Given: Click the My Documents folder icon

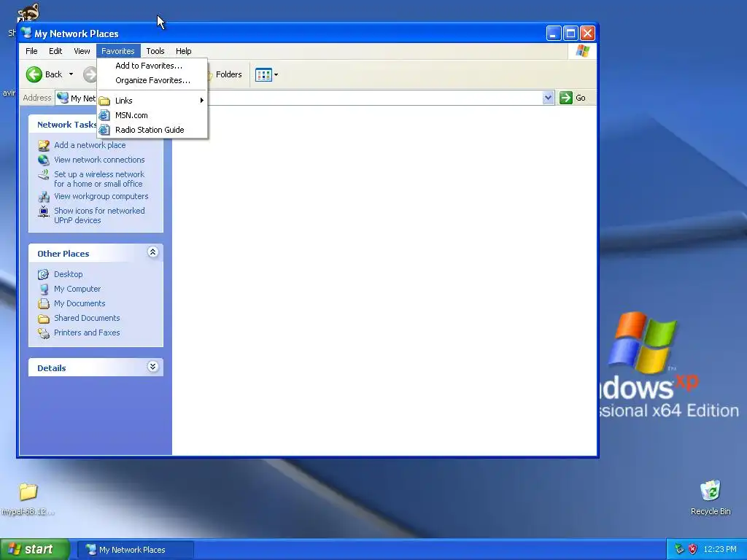Looking at the screenshot, I should point(44,304).
